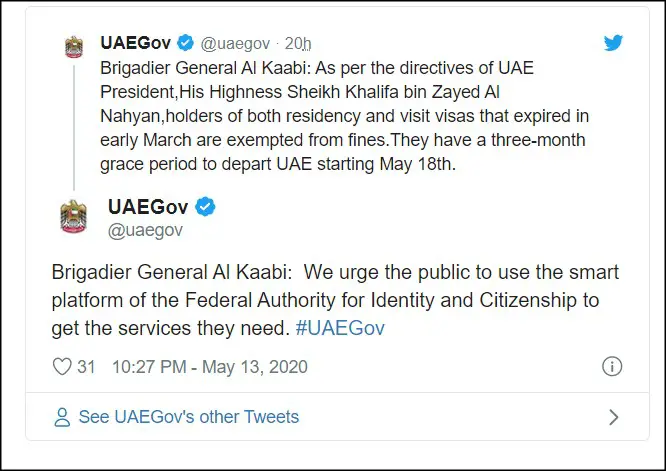Open the tweet info circle icon
Image resolution: width=666 pixels, height=471 pixels.
coord(612,366)
